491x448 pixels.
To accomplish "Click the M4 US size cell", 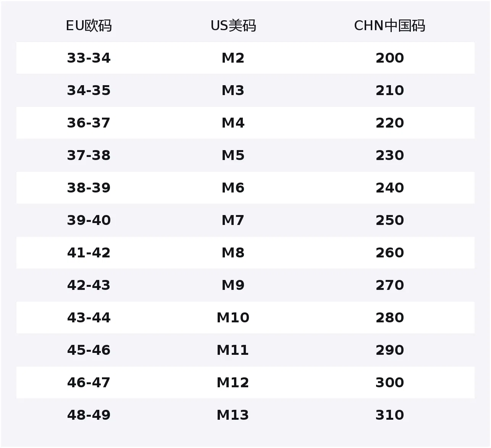I will 233,123.
